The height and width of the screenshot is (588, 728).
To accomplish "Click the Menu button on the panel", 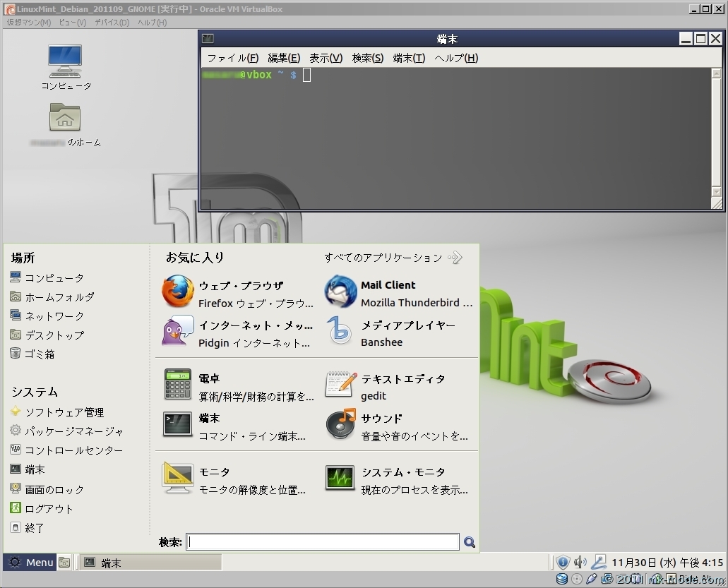I will (30, 563).
